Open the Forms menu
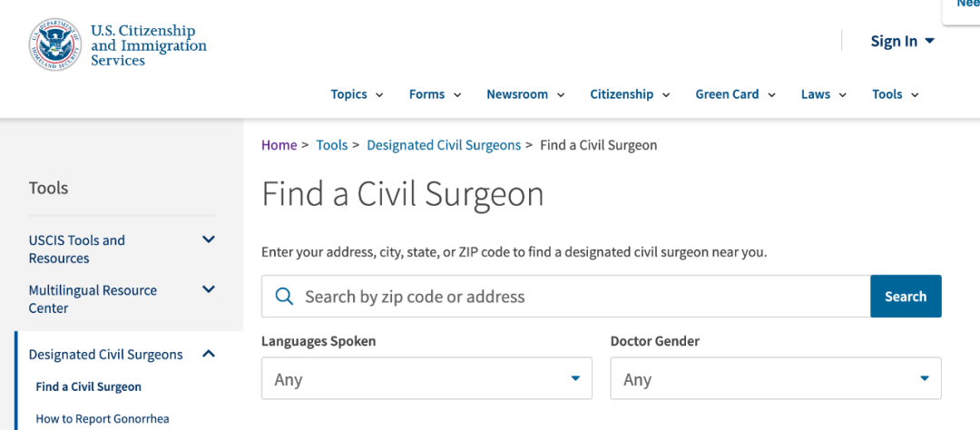Screen dimensions: 980x430 click(435, 94)
